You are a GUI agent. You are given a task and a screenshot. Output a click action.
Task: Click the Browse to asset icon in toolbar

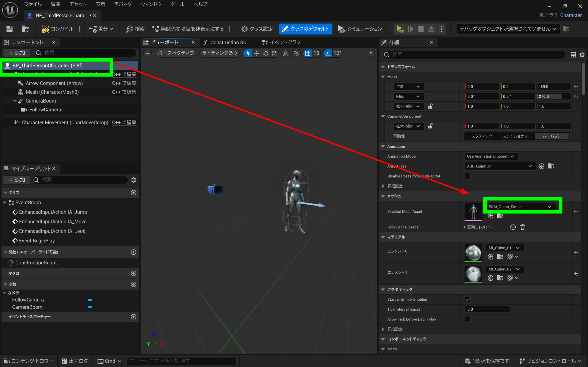point(25,29)
